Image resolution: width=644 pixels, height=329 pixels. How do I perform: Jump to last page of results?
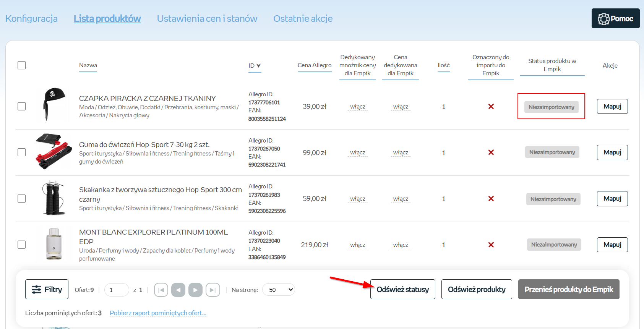[213, 290]
